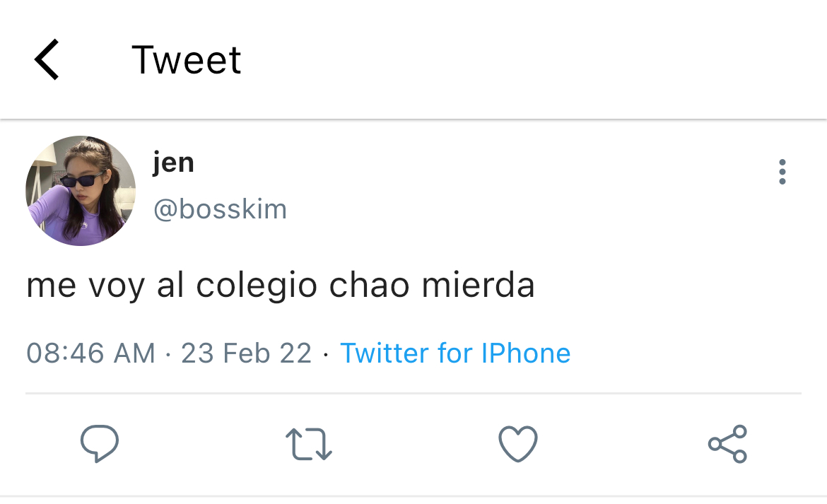Tap the Tweet header title
The image size is (827, 504).
coord(186,59)
